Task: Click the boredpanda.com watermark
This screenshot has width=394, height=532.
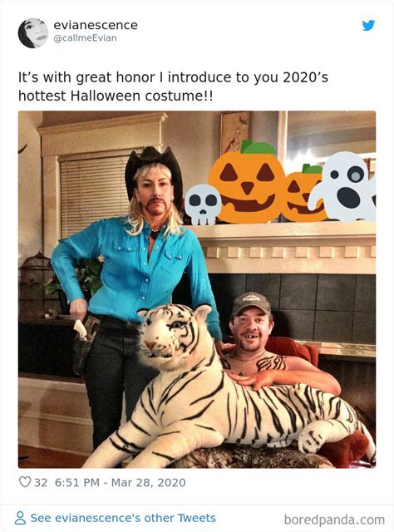Action: tap(334, 520)
